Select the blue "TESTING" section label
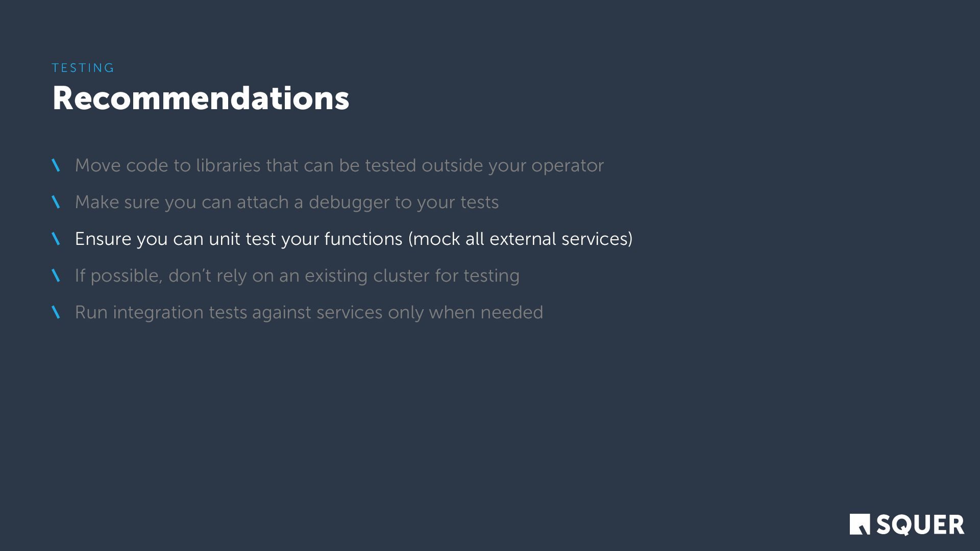This screenshot has width=980, height=551. tap(83, 68)
